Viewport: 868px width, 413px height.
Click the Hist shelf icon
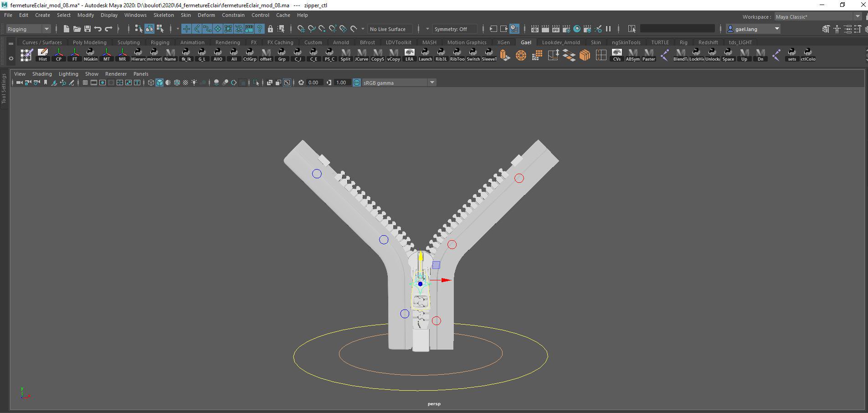click(x=43, y=55)
